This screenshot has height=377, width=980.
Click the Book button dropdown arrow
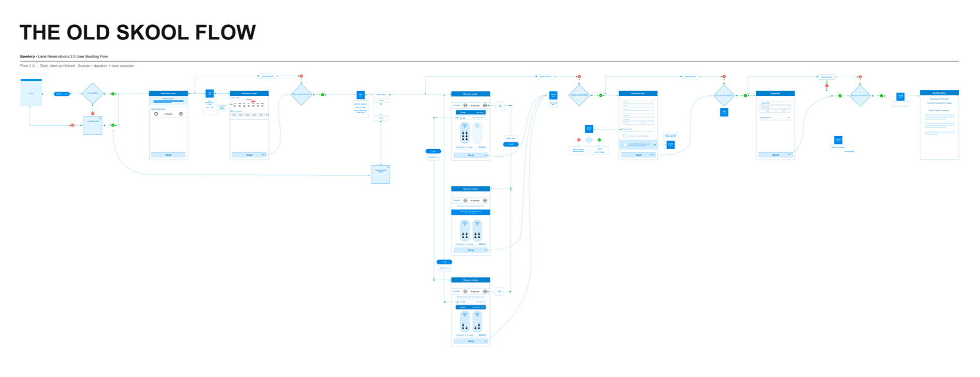point(789,154)
